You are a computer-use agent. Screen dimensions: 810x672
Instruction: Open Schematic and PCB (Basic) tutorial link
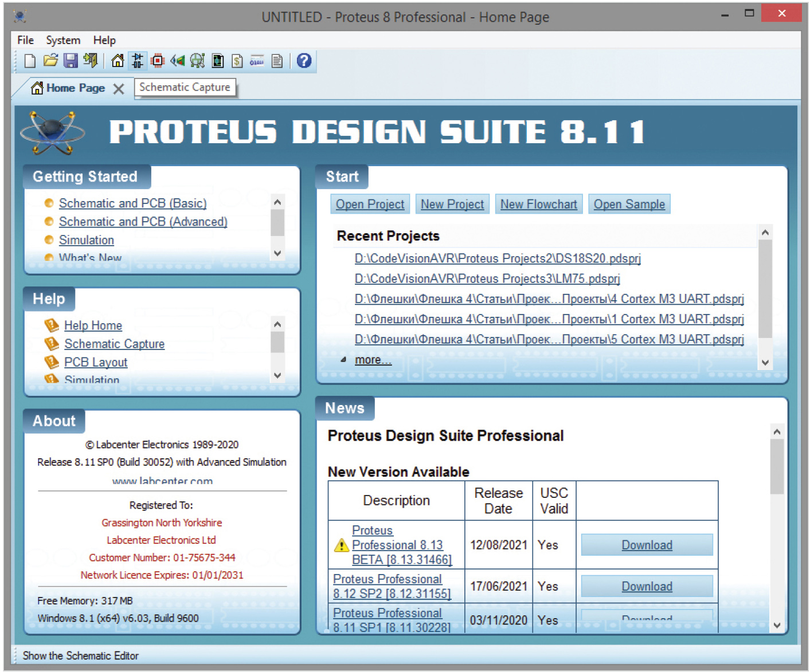point(132,203)
